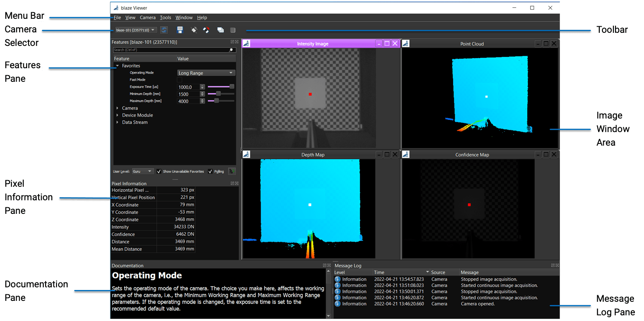
Task: Close the Features pane with its X icon
Action: (x=236, y=42)
